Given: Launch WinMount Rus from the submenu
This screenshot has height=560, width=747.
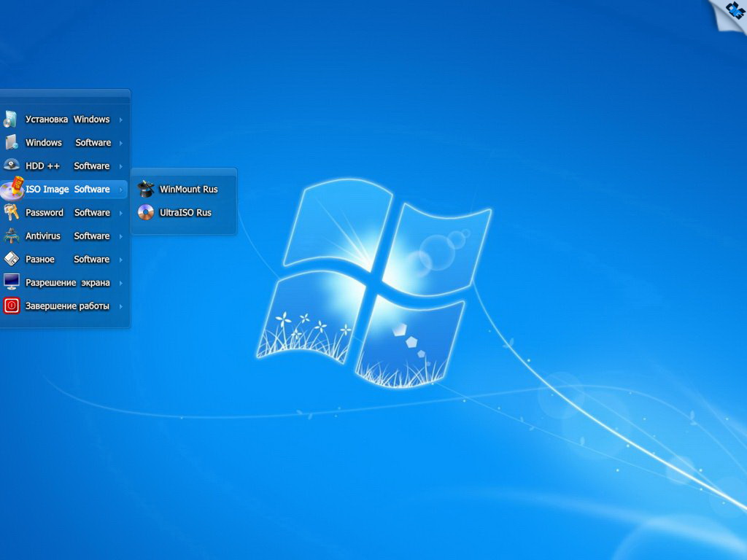Looking at the screenshot, I should click(184, 189).
